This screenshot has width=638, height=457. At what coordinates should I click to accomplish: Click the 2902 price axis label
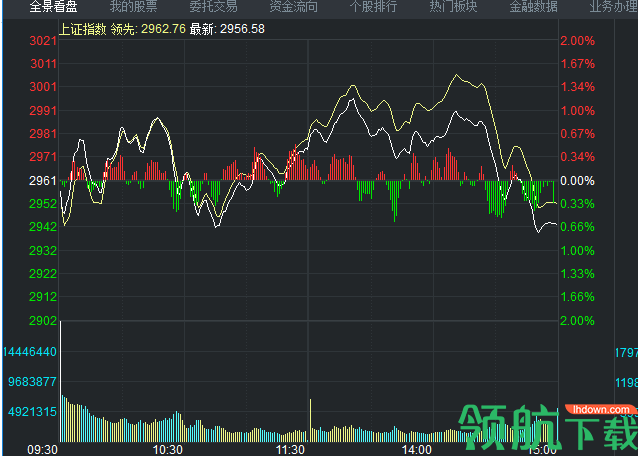click(43, 321)
